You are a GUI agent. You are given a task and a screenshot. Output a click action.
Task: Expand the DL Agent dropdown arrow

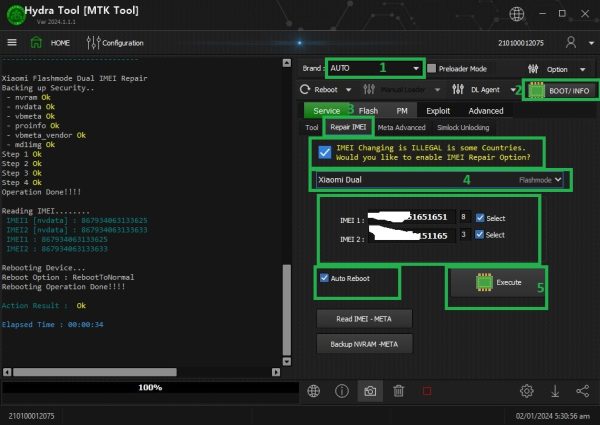tap(513, 90)
